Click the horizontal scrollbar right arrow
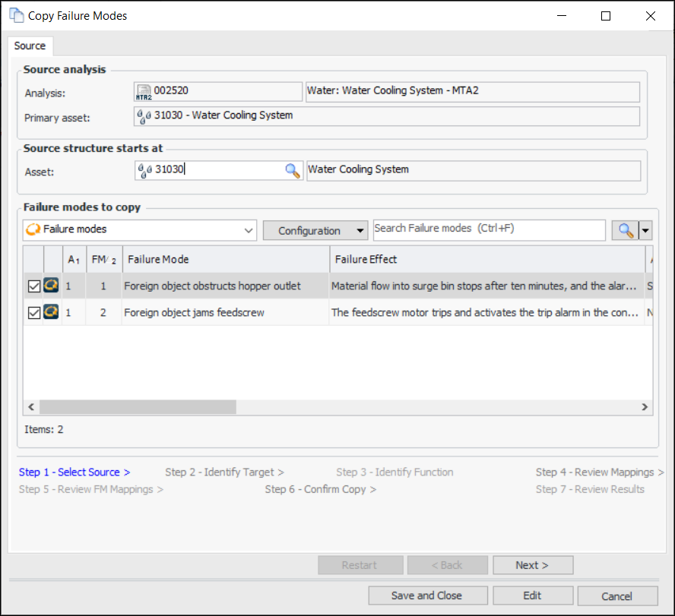The image size is (675, 616). pyautogui.click(x=645, y=407)
